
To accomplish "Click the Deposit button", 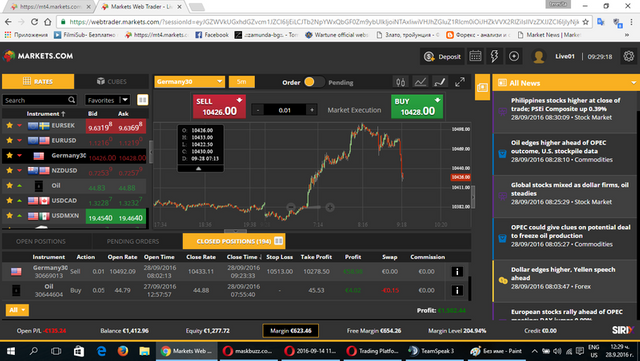I will (x=442, y=56).
